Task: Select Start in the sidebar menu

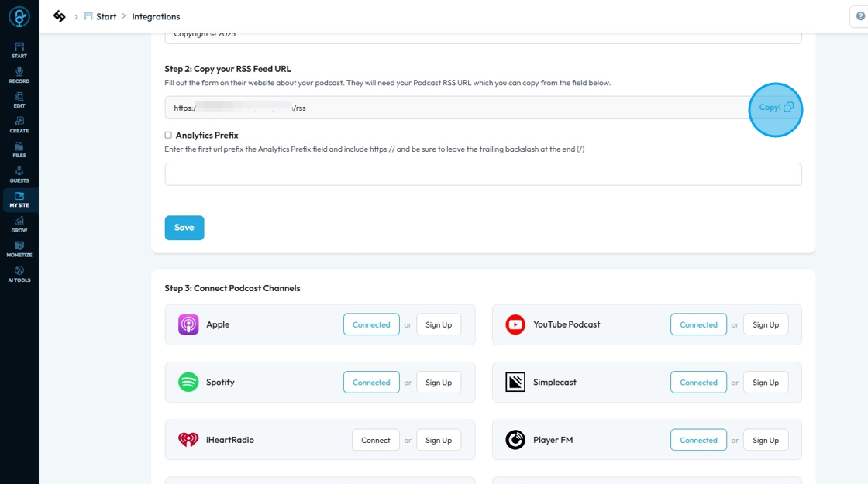Action: coord(19,50)
